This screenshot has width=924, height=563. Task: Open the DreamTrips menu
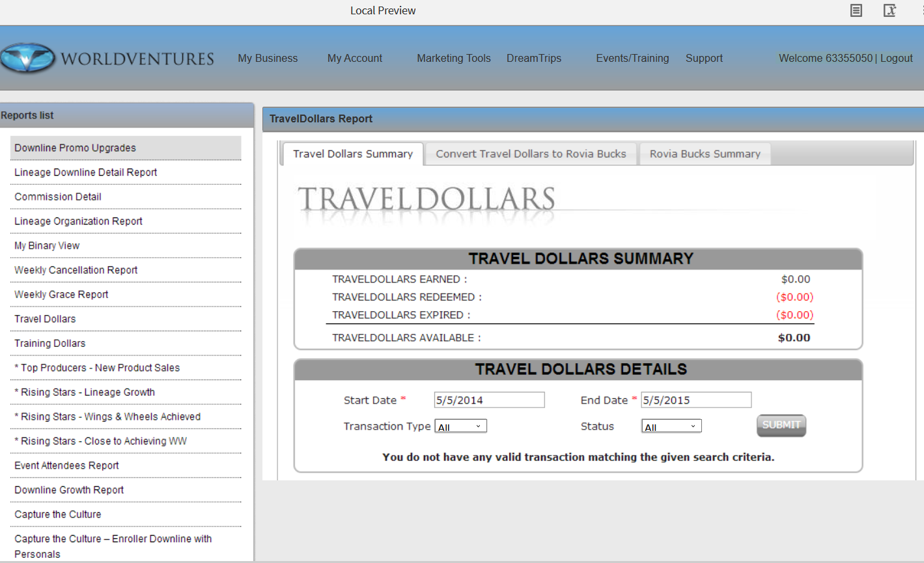(534, 58)
